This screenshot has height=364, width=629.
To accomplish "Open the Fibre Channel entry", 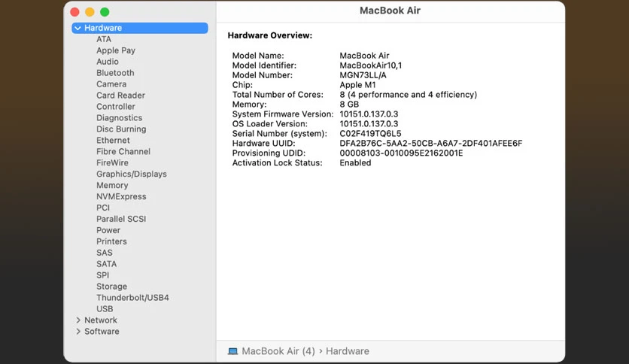I will coord(123,151).
